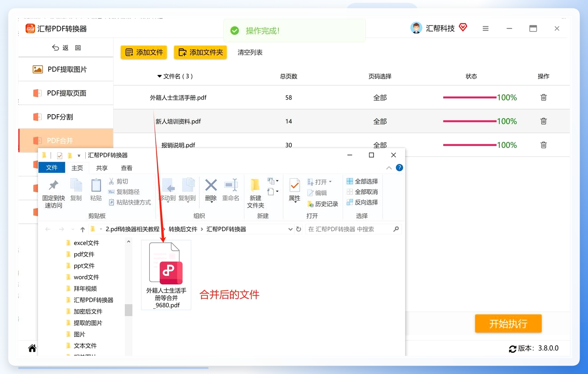Viewport: 588px width, 374px height.
Task: Click the 添加文件夹 button
Action: pyautogui.click(x=200, y=52)
